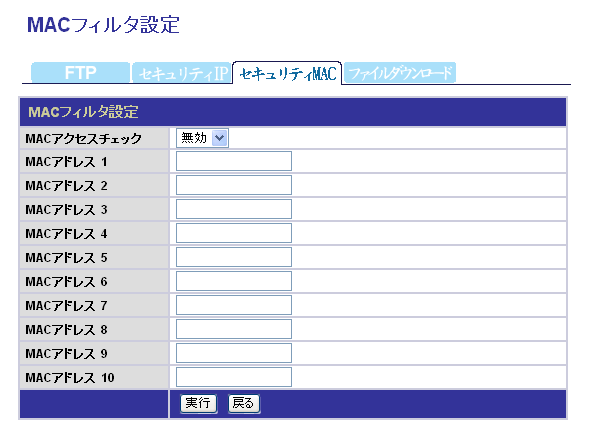
Task: Focus the MACアドレス 2 input field
Action: 234,185
